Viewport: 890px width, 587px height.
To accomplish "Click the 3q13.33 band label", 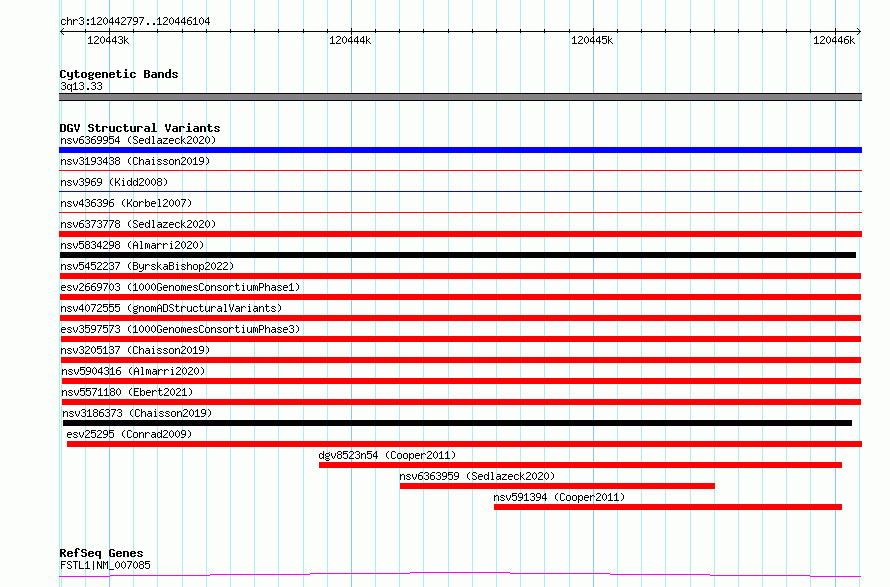I will [x=81, y=86].
